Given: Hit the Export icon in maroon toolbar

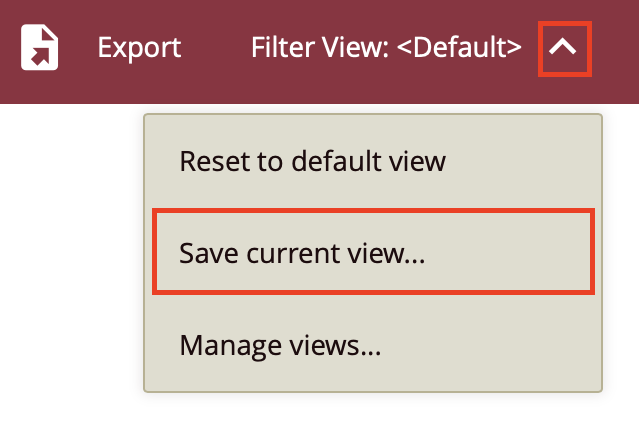Looking at the screenshot, I should point(40,47).
